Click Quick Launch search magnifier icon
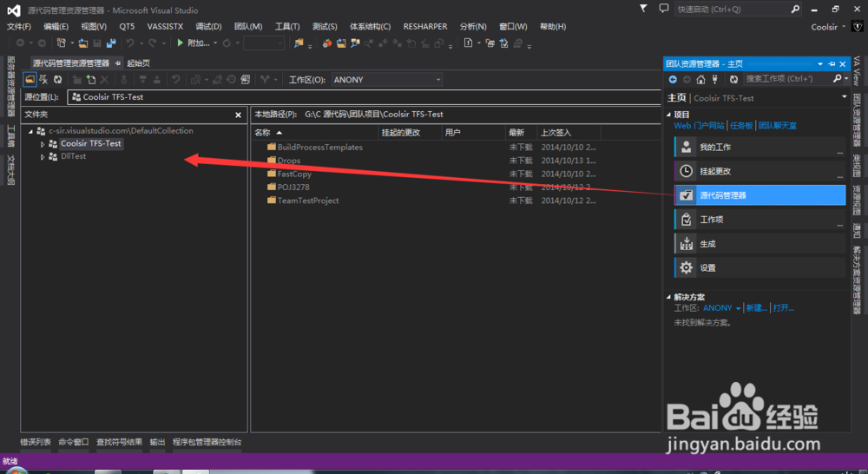 coord(795,9)
